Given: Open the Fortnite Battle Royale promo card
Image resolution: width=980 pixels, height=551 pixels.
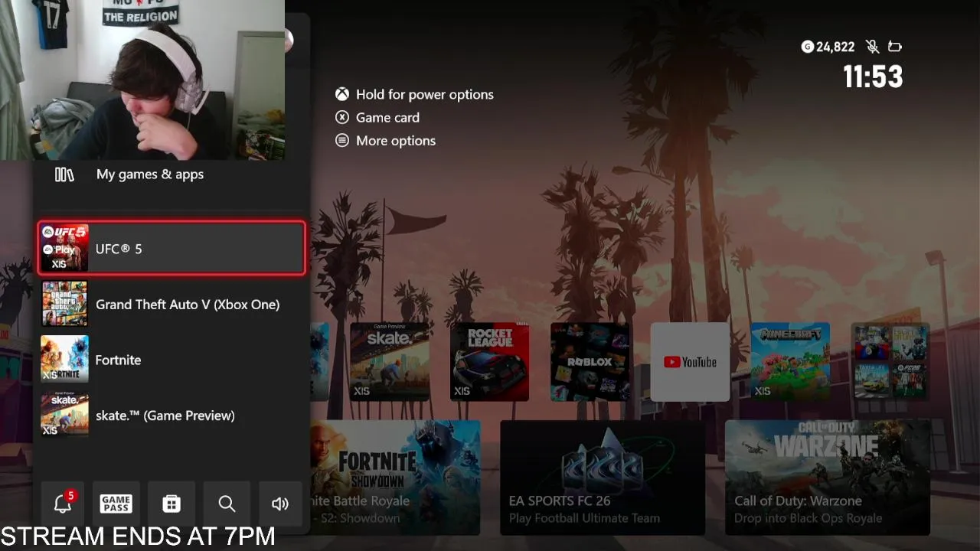Looking at the screenshot, I should pyautogui.click(x=395, y=478).
